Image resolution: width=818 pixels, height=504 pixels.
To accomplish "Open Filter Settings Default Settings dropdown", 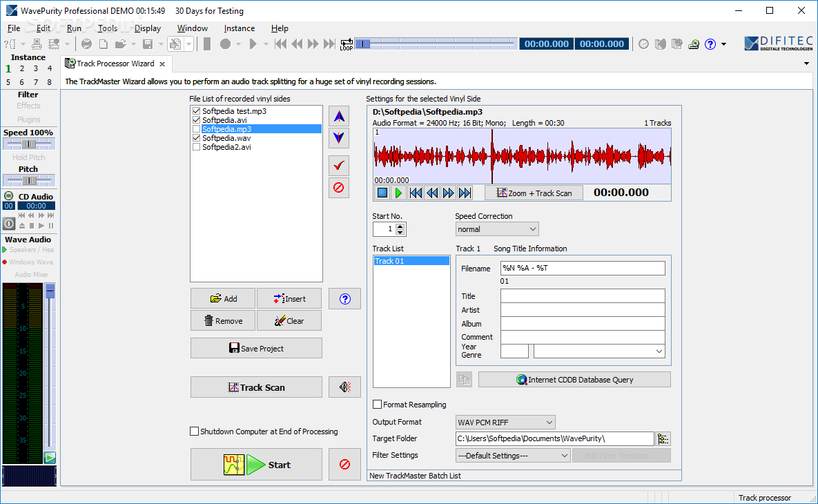I will pos(513,456).
